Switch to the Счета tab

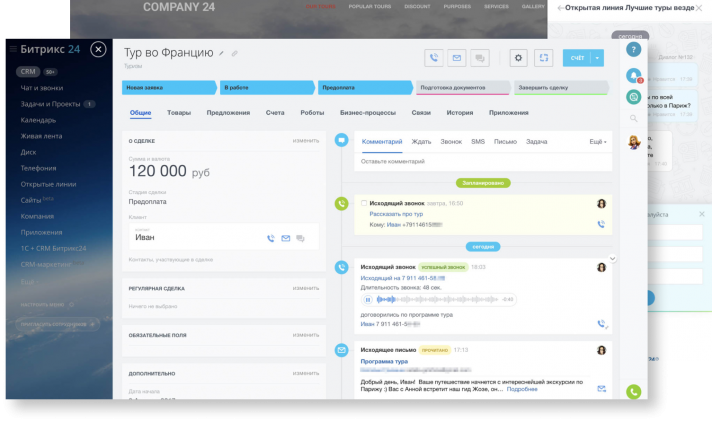pos(275,113)
